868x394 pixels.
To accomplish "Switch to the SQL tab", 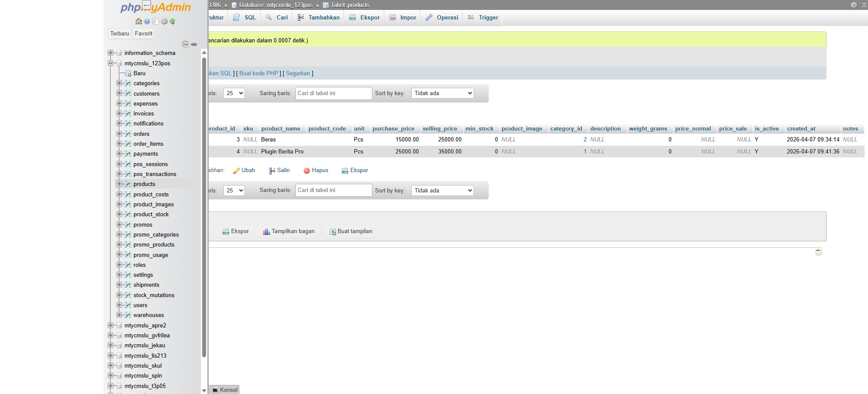I will (x=245, y=18).
